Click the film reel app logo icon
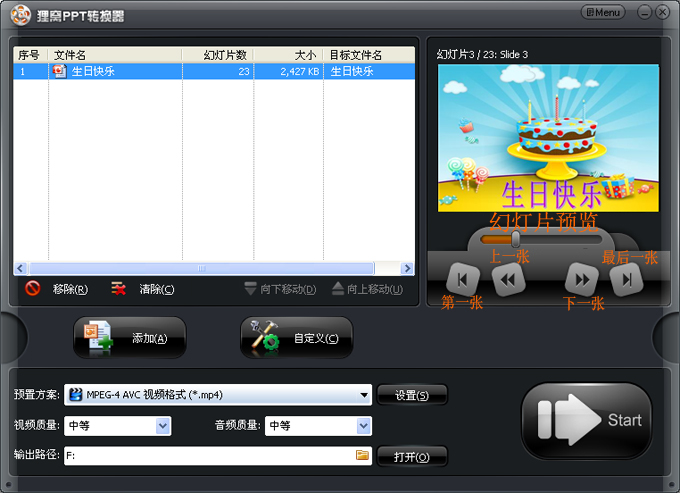The height and width of the screenshot is (493, 680). pos(21,15)
